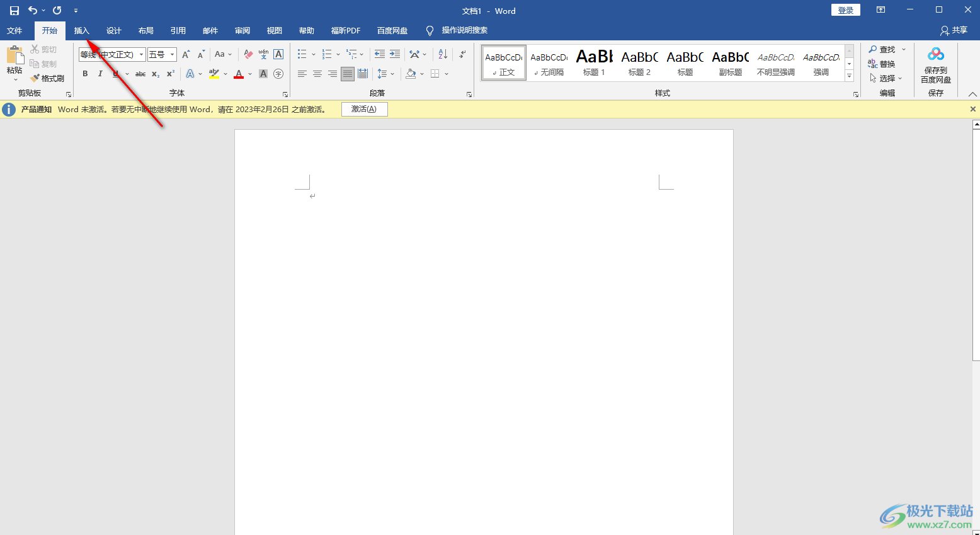Apply the enclosed character (字) icon
This screenshot has height=535, width=980.
coord(278,74)
